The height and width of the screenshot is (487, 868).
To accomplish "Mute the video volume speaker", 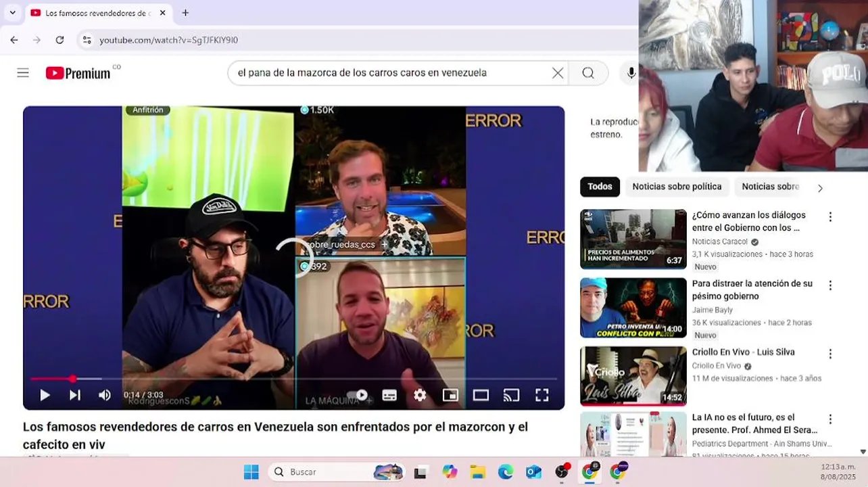I will coord(104,395).
